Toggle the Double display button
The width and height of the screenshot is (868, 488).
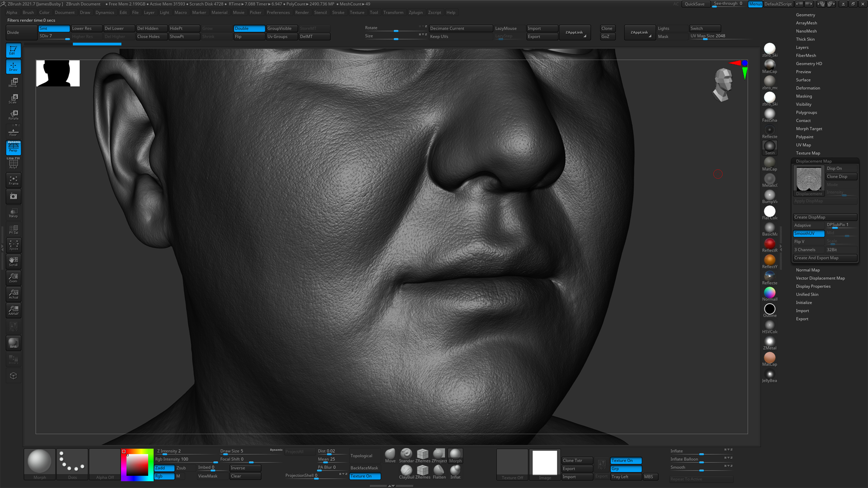249,28
